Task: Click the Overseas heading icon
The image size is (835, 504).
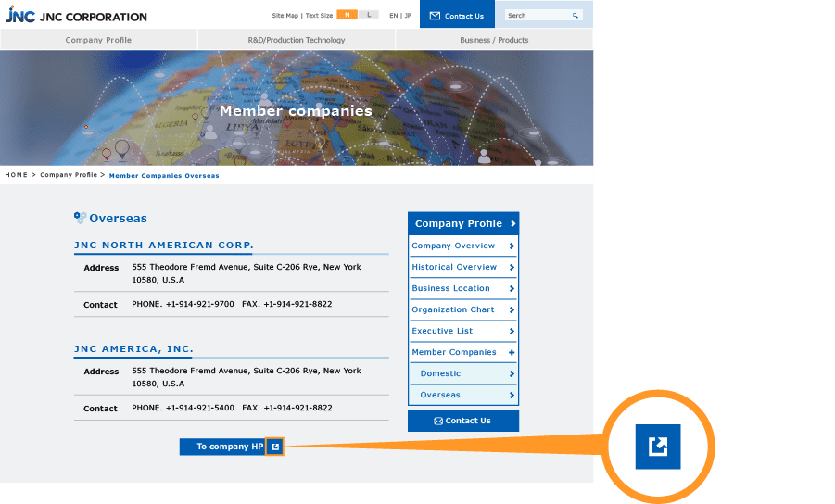Action: click(x=80, y=218)
